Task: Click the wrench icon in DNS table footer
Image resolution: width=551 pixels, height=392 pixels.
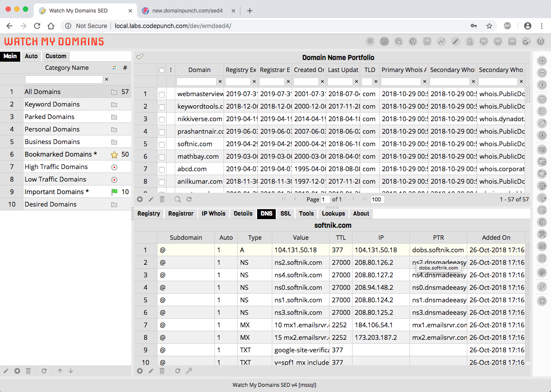Action: [189, 371]
